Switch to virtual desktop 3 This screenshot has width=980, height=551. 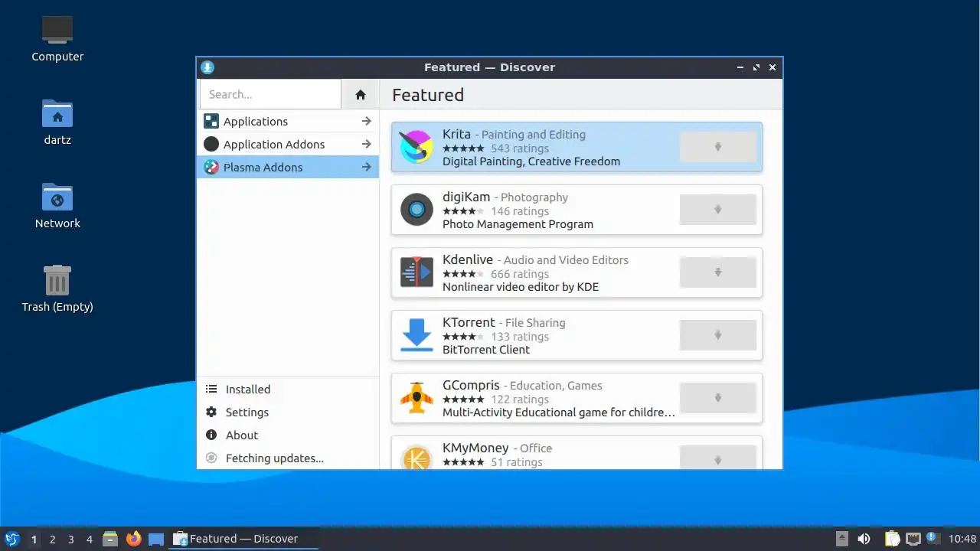click(70, 539)
